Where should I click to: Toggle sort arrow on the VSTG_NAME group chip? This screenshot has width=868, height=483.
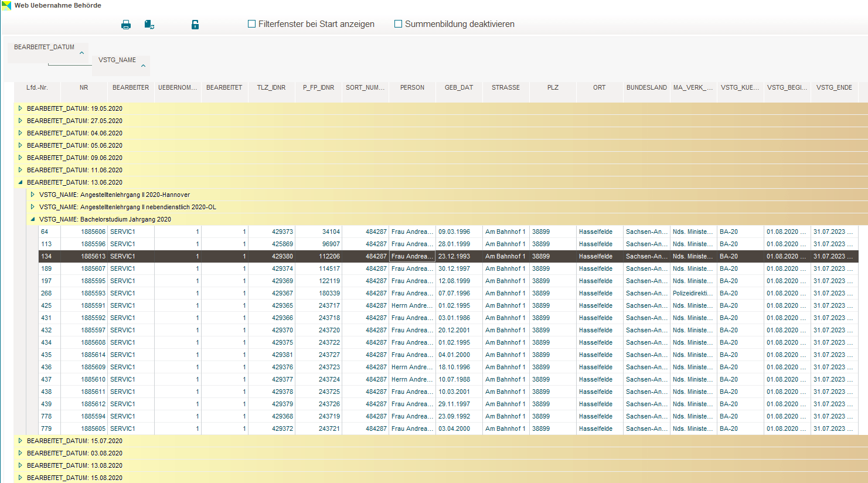coord(143,66)
